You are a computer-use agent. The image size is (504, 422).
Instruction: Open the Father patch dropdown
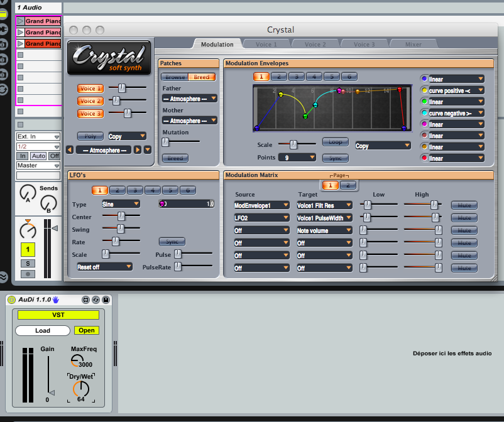pos(189,99)
